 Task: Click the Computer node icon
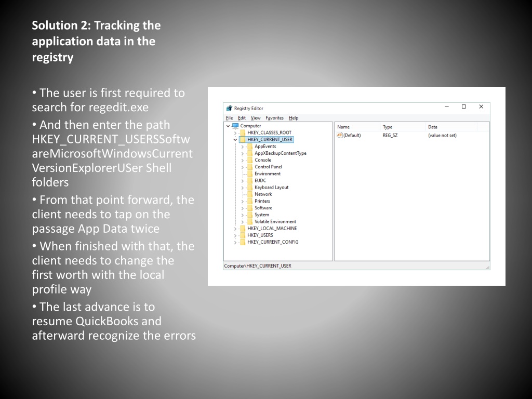point(235,126)
